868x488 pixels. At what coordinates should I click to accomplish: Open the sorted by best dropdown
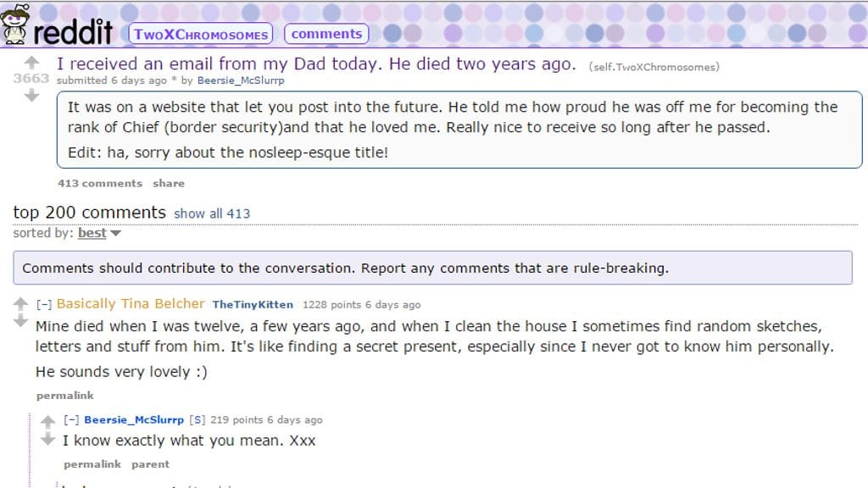99,233
